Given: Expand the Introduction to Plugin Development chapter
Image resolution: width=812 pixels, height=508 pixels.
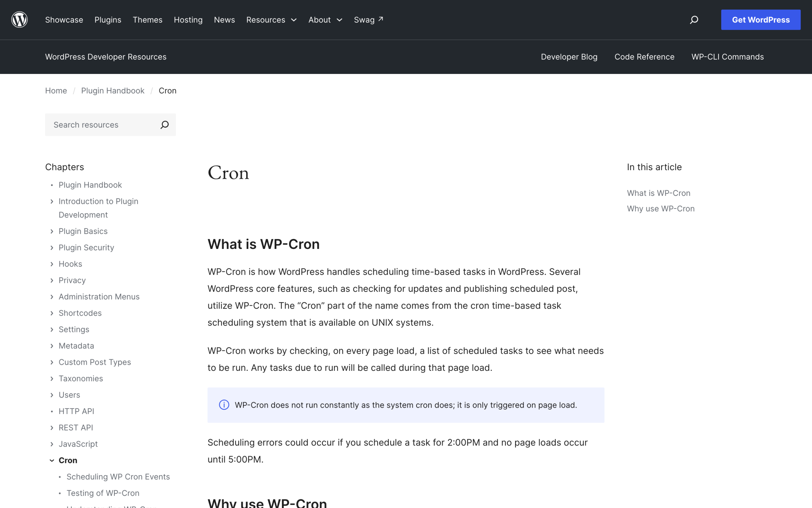Looking at the screenshot, I should coord(52,201).
